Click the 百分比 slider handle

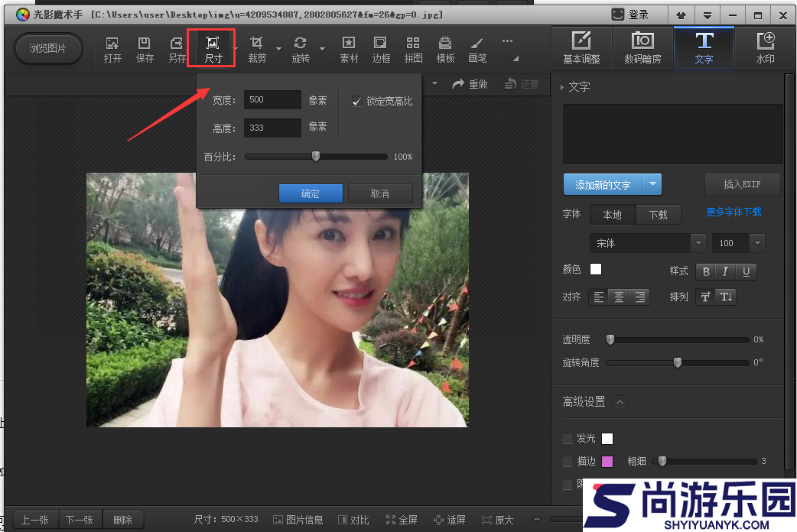click(316, 156)
